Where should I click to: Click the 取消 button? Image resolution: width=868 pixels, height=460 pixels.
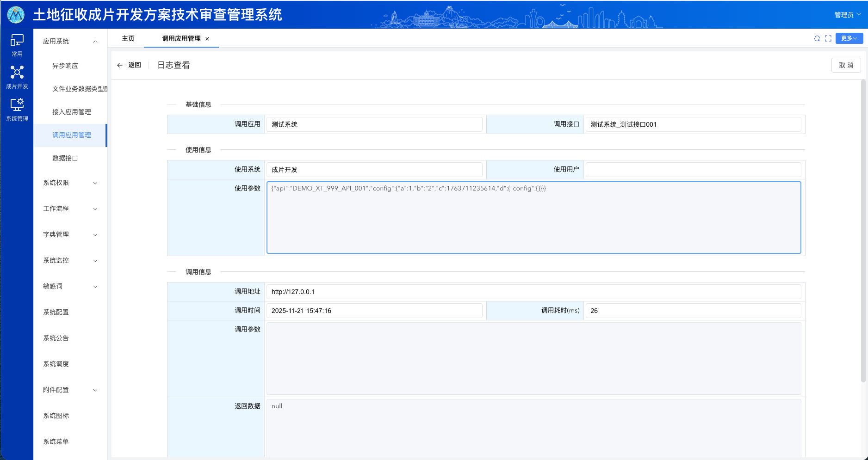pos(846,65)
